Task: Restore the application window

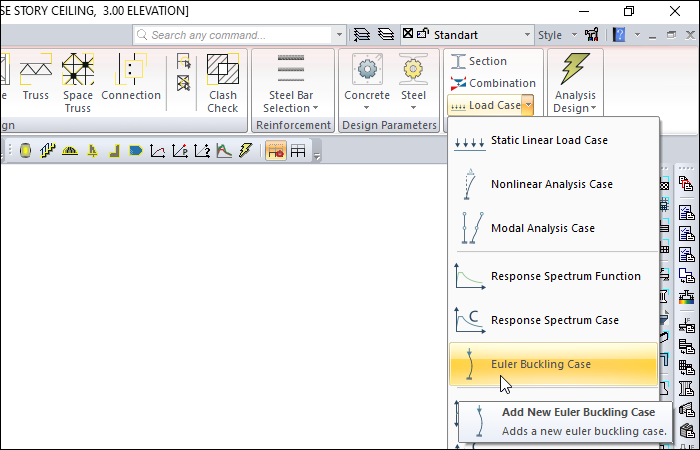Action: point(629,11)
